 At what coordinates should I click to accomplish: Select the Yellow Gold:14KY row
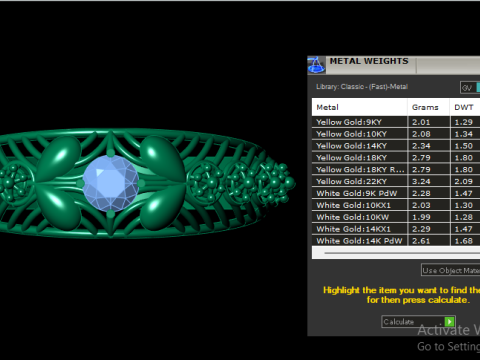396,146
